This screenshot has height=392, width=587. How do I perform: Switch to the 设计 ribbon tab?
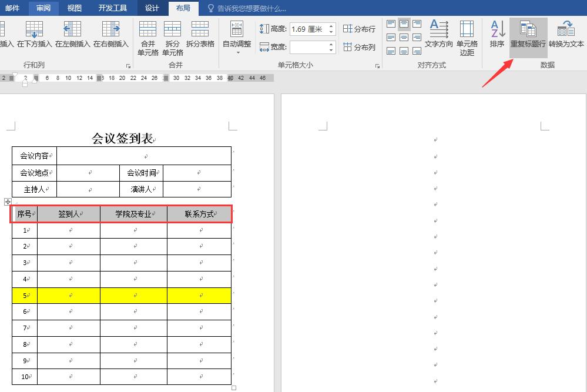point(152,8)
